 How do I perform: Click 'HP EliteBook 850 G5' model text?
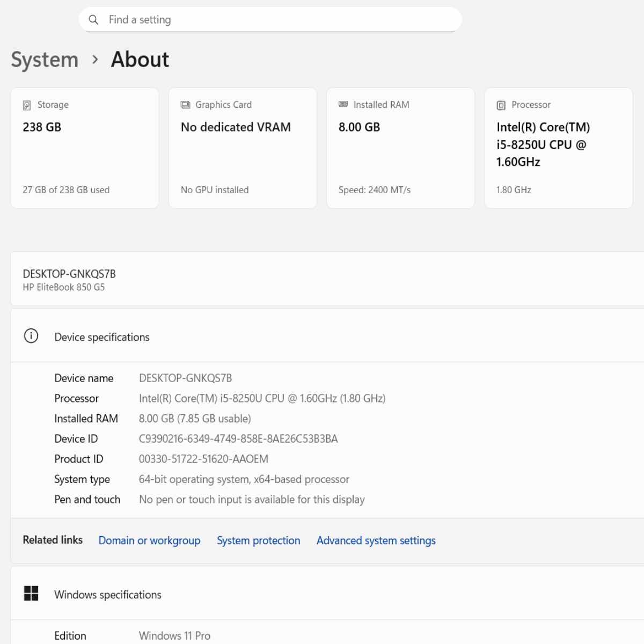[x=64, y=287]
